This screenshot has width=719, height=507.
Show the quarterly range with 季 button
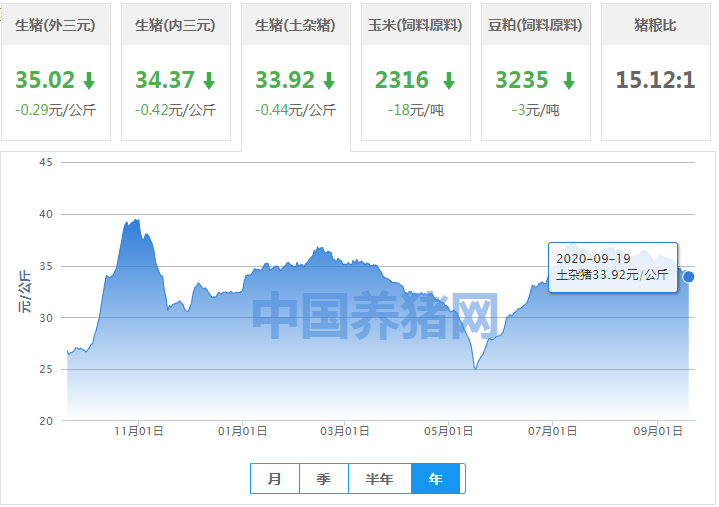[324, 479]
